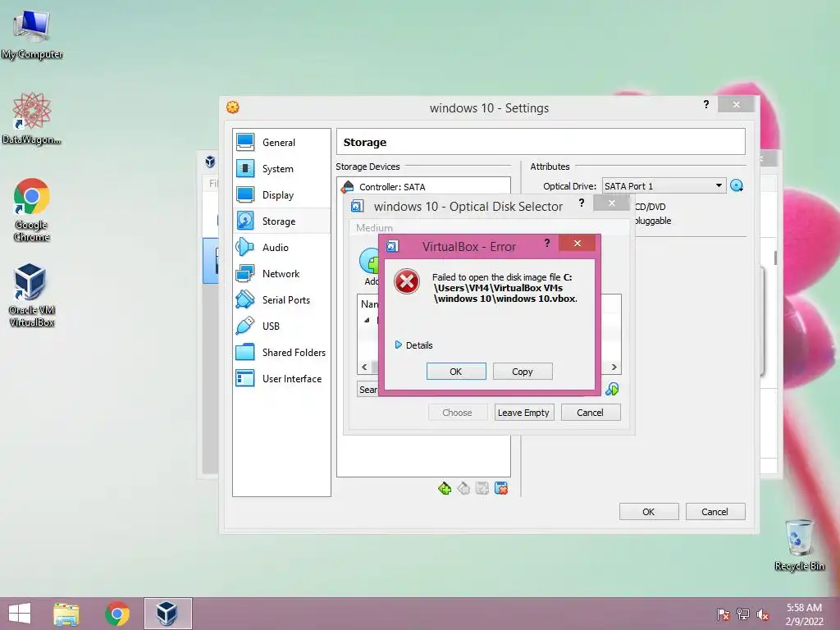Screen dimensions: 840x630
Task: Open My Computer desktop icon
Action: click(x=32, y=34)
